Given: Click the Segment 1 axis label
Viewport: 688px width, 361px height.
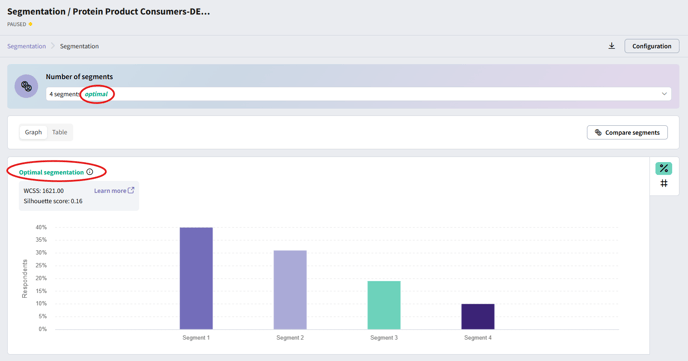Looking at the screenshot, I should 196,338.
